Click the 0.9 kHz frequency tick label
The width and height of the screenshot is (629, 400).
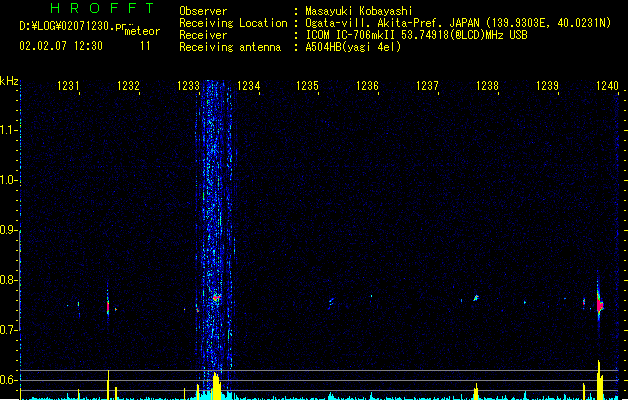pyautogui.click(x=8, y=230)
